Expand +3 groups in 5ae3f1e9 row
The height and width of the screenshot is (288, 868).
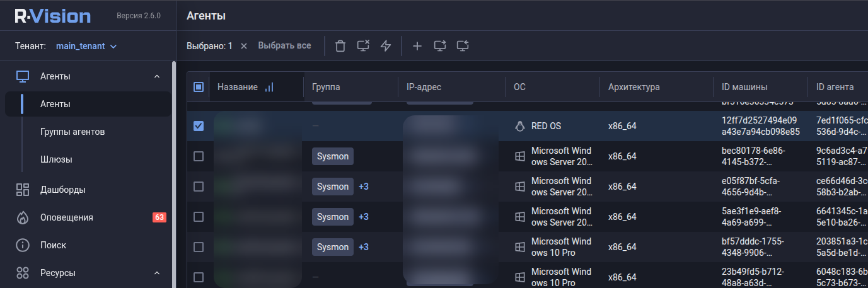pos(364,217)
